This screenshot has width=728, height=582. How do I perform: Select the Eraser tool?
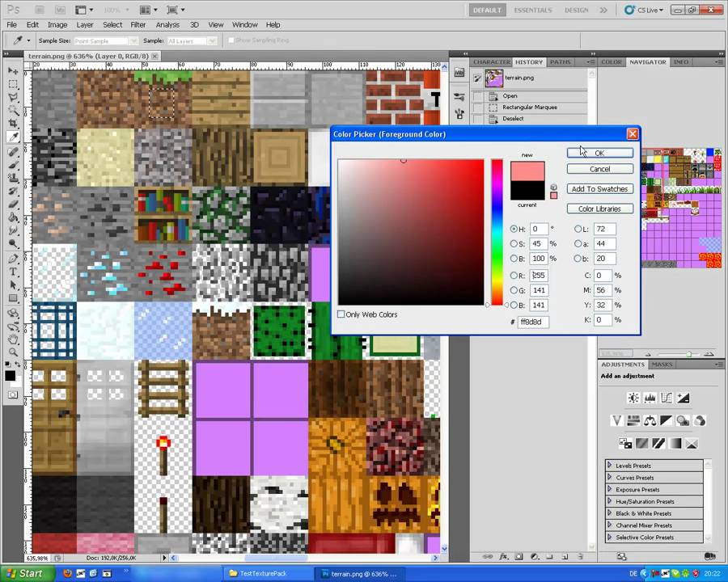(13, 205)
